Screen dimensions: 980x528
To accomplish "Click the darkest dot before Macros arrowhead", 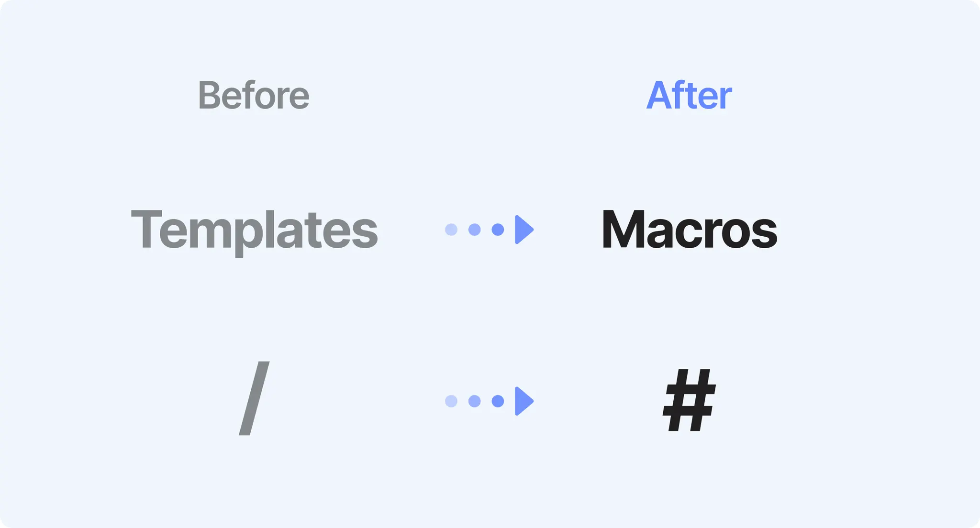I will pos(498,230).
